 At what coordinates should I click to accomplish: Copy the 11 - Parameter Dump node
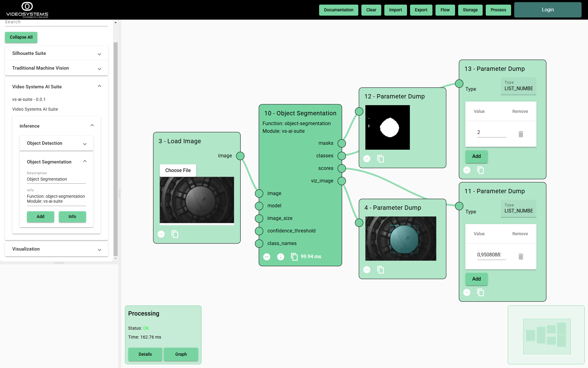click(481, 293)
